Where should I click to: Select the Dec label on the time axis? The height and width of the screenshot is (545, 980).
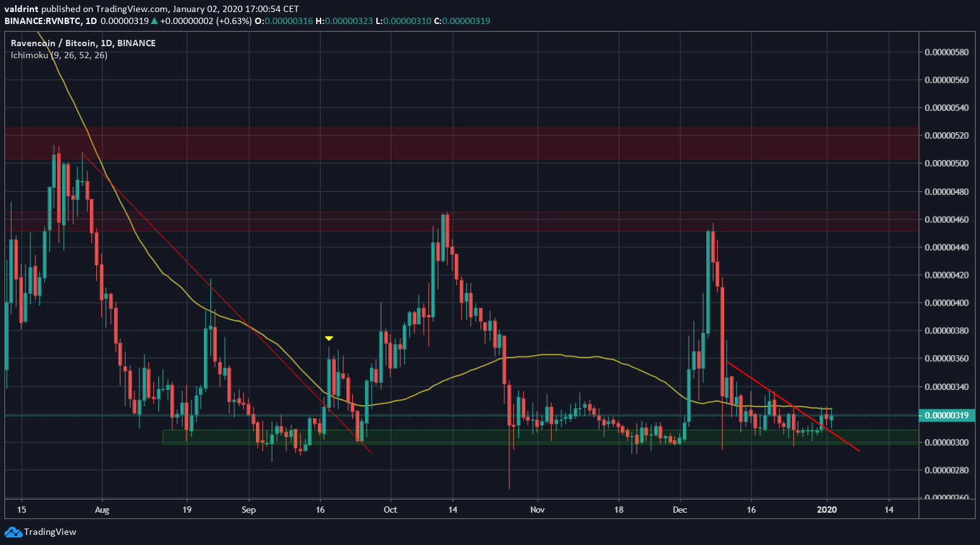(680, 510)
